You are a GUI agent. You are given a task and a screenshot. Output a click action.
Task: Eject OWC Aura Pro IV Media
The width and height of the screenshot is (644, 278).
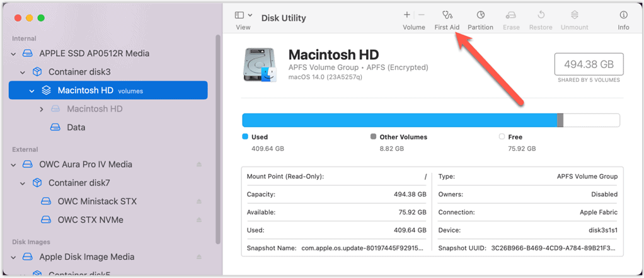point(199,165)
